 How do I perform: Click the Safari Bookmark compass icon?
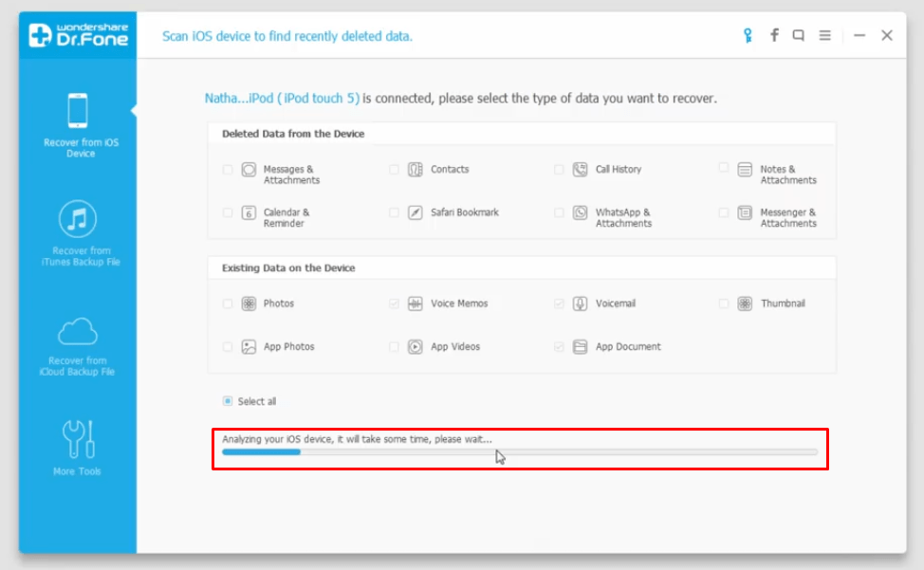tap(415, 212)
